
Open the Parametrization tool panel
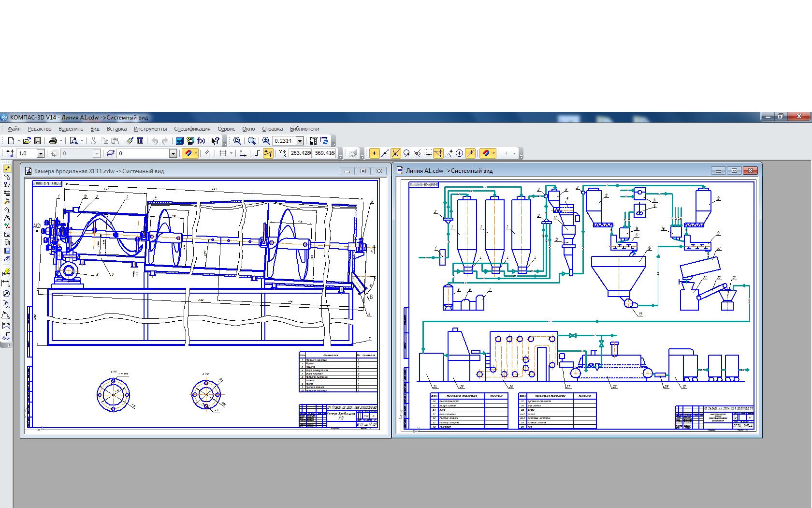(7, 209)
